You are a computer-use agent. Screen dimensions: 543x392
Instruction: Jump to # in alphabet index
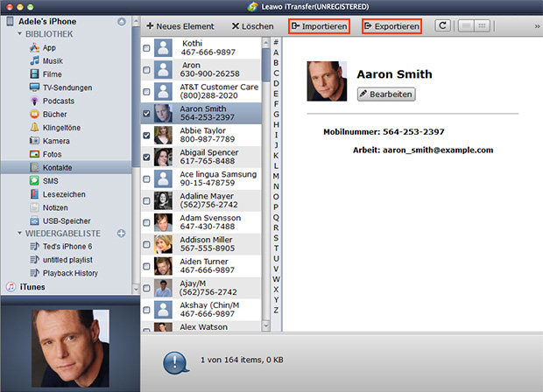[276, 42]
